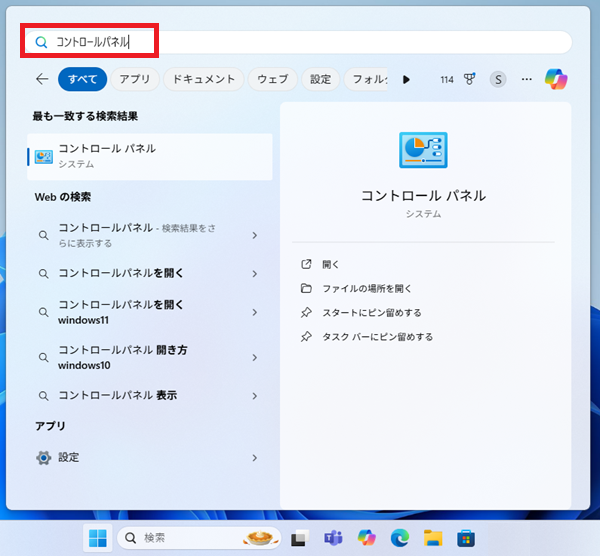Viewport: 600px width, 556px height.
Task: Go back with the left arrow icon
Action: tap(42, 79)
